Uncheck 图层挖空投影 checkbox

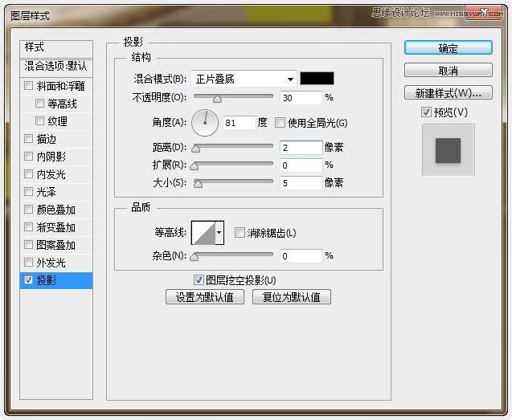coord(199,280)
